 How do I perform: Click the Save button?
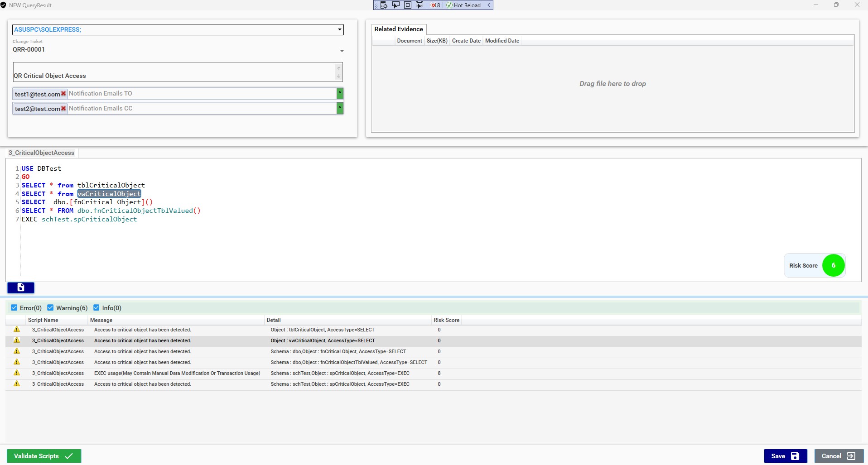tap(785, 456)
